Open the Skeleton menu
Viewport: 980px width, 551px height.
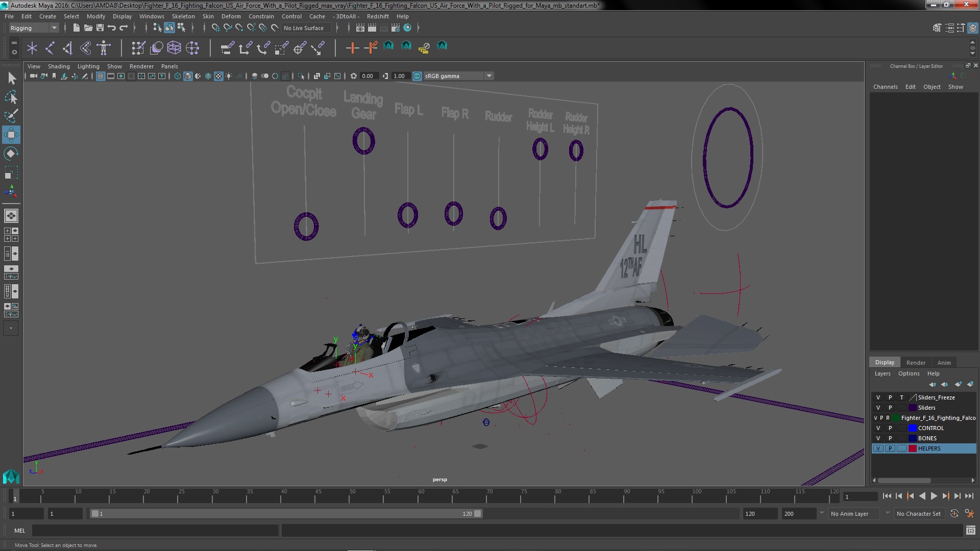coord(183,16)
